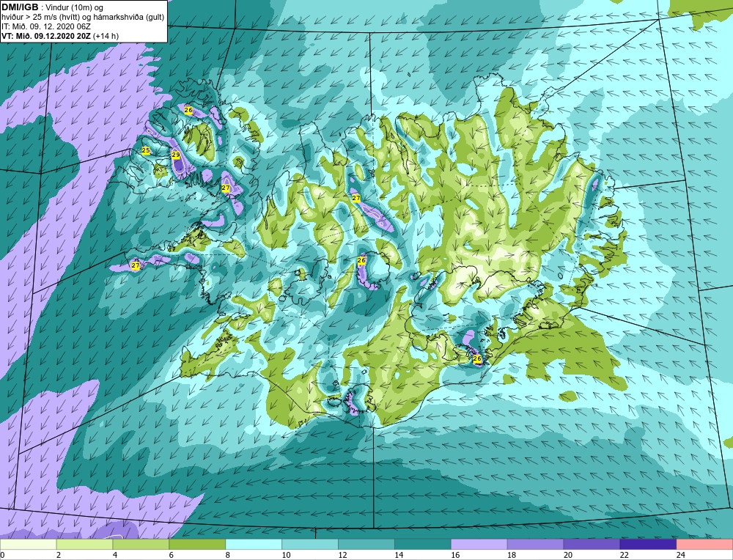Select the 16–18 m/s lavender legend swatch
This screenshot has height=560, width=733.
pyautogui.click(x=479, y=544)
